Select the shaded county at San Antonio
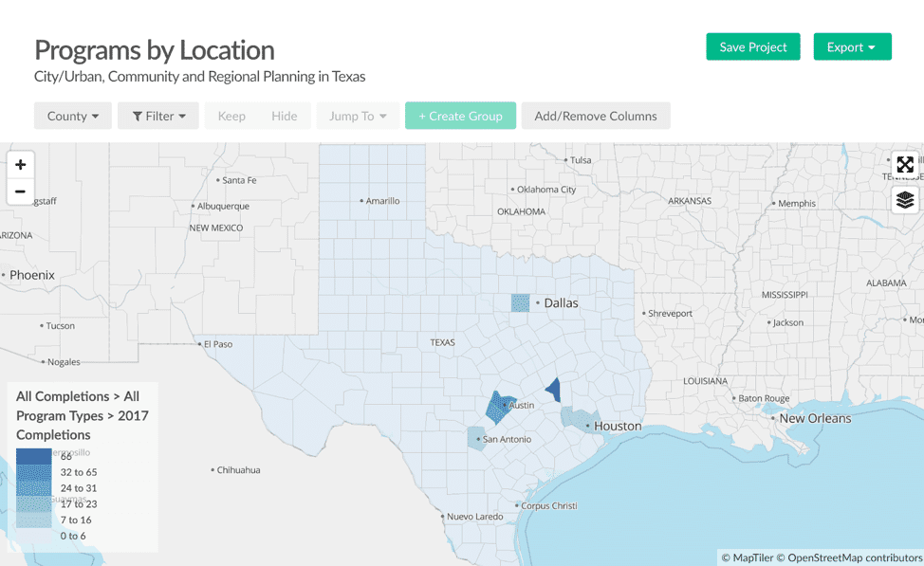 click(475, 438)
